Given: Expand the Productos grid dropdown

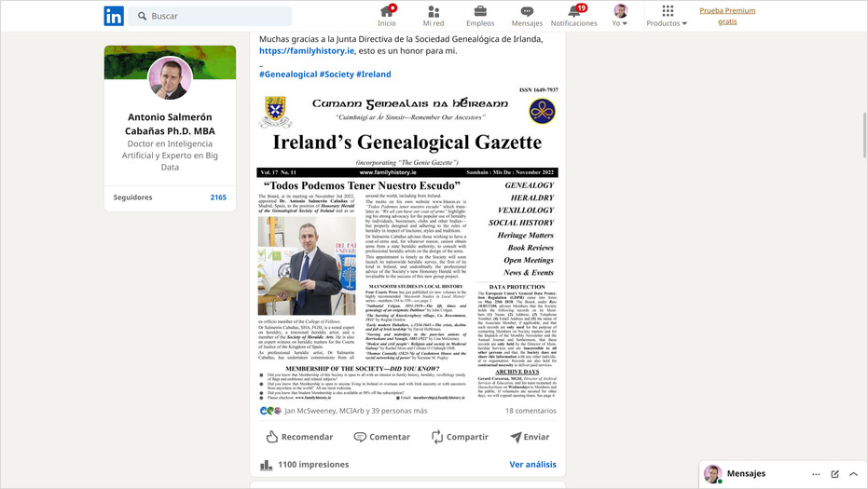Looking at the screenshot, I should click(x=667, y=16).
